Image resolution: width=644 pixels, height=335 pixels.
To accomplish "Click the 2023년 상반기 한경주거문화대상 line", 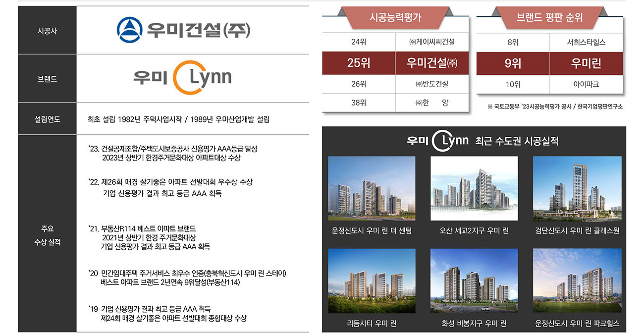I will pos(171,158).
